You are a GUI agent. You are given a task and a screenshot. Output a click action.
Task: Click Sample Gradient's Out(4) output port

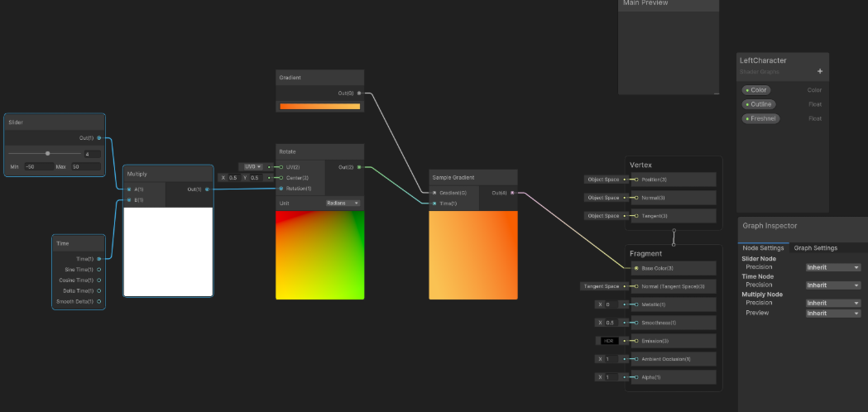tap(512, 193)
